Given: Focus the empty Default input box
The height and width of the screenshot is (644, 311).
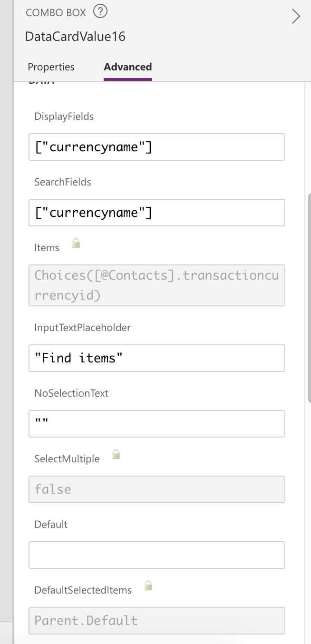Looking at the screenshot, I should [x=156, y=555].
